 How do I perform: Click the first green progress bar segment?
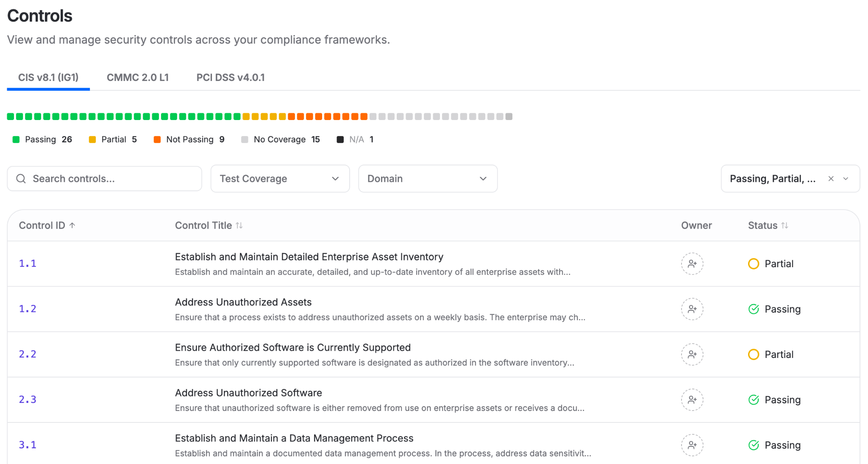click(x=11, y=117)
